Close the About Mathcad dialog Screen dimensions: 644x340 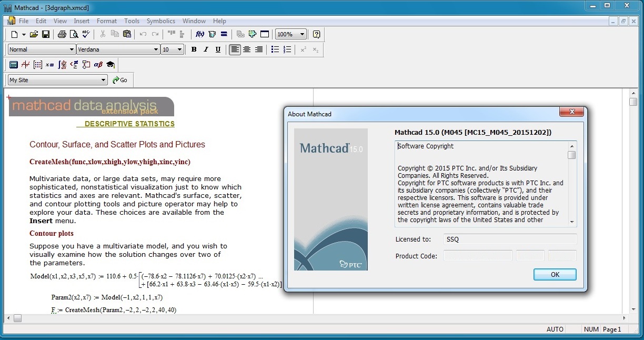point(572,113)
